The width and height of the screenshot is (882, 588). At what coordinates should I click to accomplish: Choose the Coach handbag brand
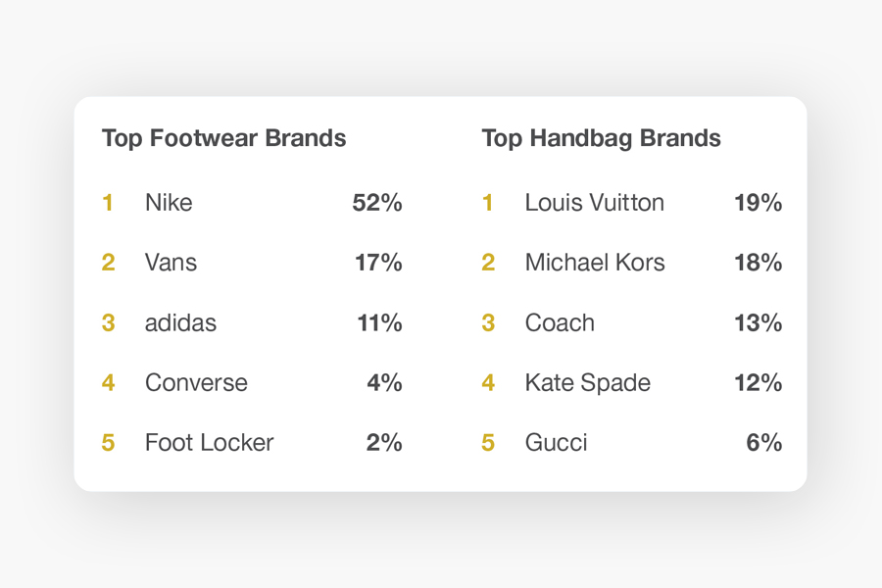[560, 322]
